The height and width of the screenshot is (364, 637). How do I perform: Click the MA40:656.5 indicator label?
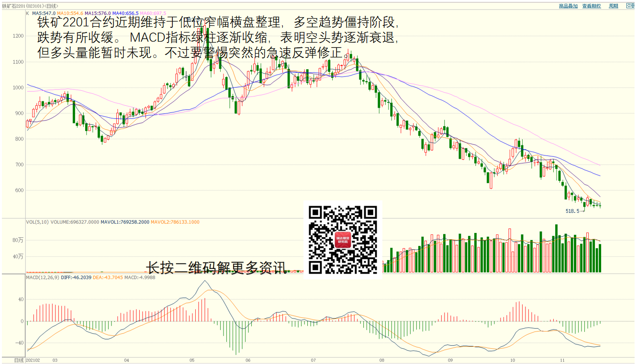(x=125, y=13)
